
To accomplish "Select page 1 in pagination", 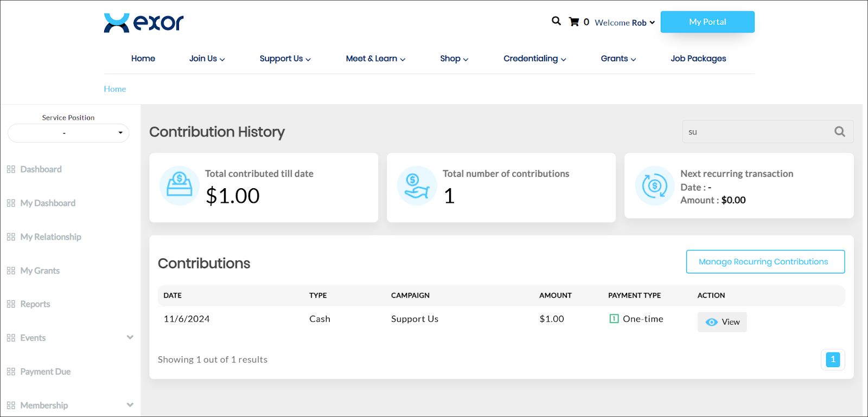I will coord(833,360).
